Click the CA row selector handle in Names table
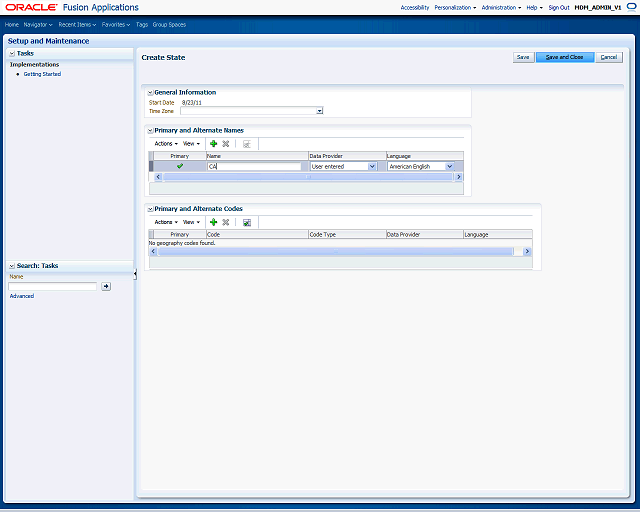640x512 pixels. [x=151, y=166]
